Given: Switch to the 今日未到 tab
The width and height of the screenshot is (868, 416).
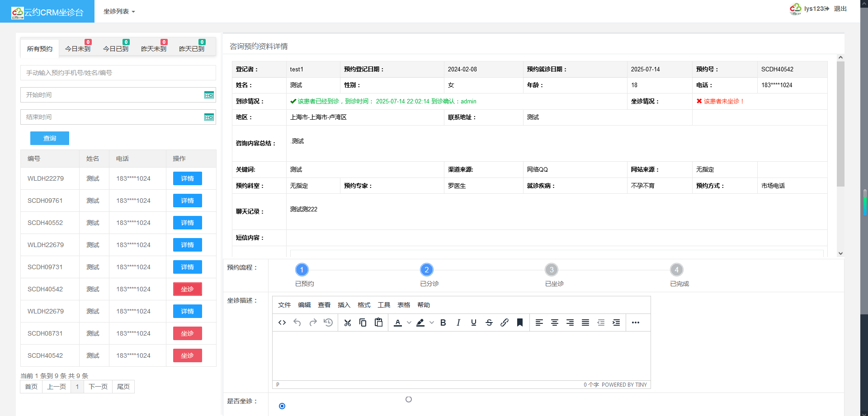Looking at the screenshot, I should point(78,49).
